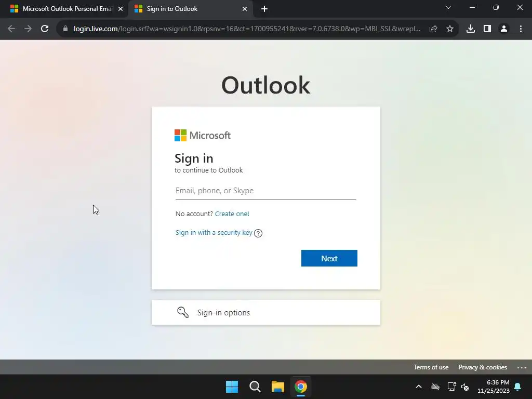
Task: Click the browser forward arrow
Action: point(28,29)
